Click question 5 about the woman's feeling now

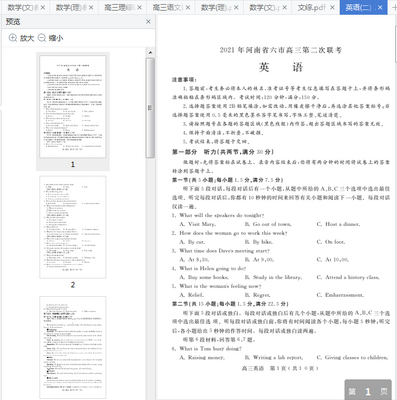[x=217, y=286]
